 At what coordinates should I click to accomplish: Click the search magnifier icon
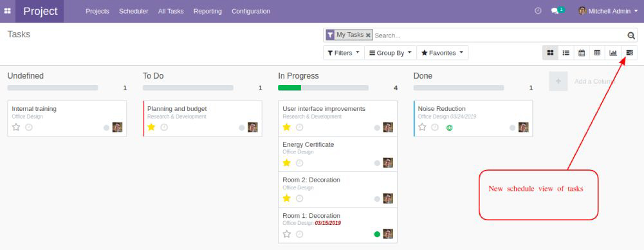(x=631, y=36)
